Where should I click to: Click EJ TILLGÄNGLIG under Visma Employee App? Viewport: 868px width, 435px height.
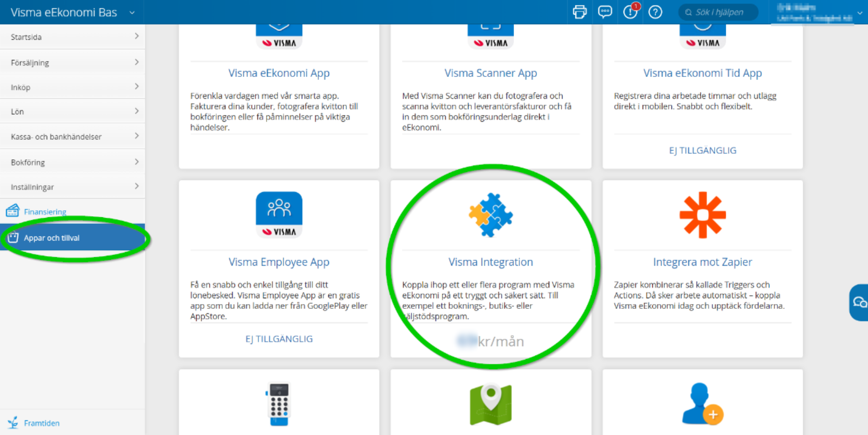click(x=279, y=339)
